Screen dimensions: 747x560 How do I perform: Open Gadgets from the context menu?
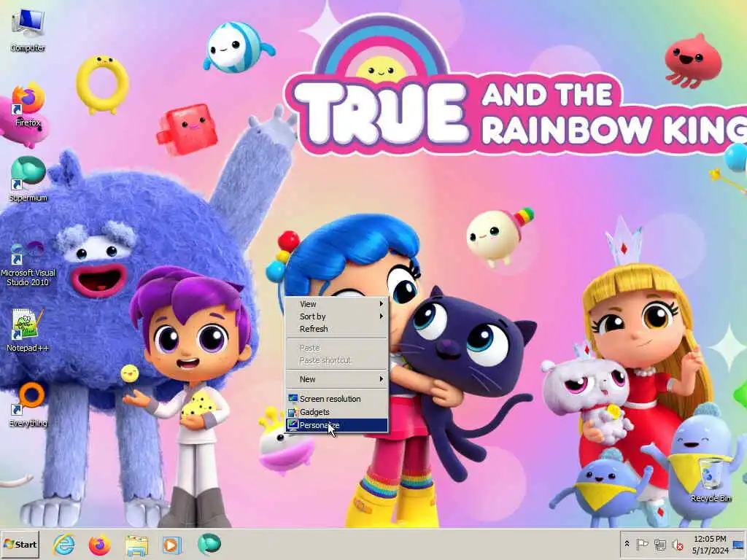pyautogui.click(x=336, y=412)
